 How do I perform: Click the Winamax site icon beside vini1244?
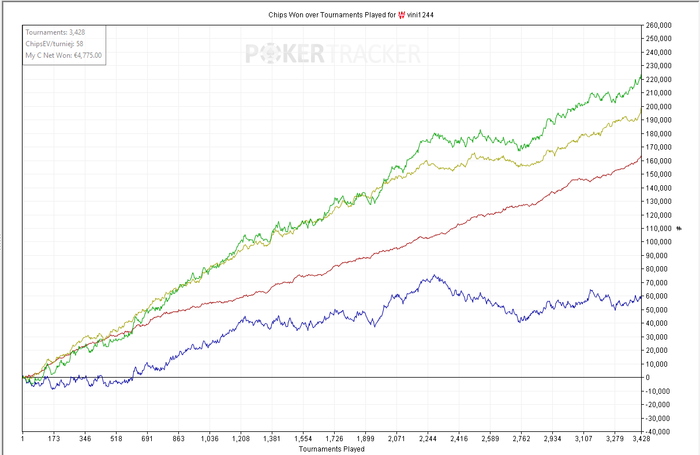[x=401, y=15]
